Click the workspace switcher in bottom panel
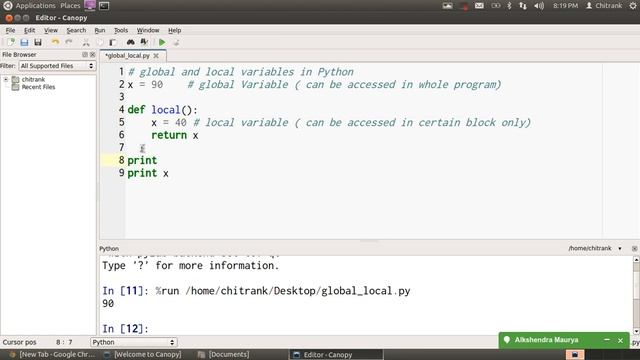 click(575, 354)
